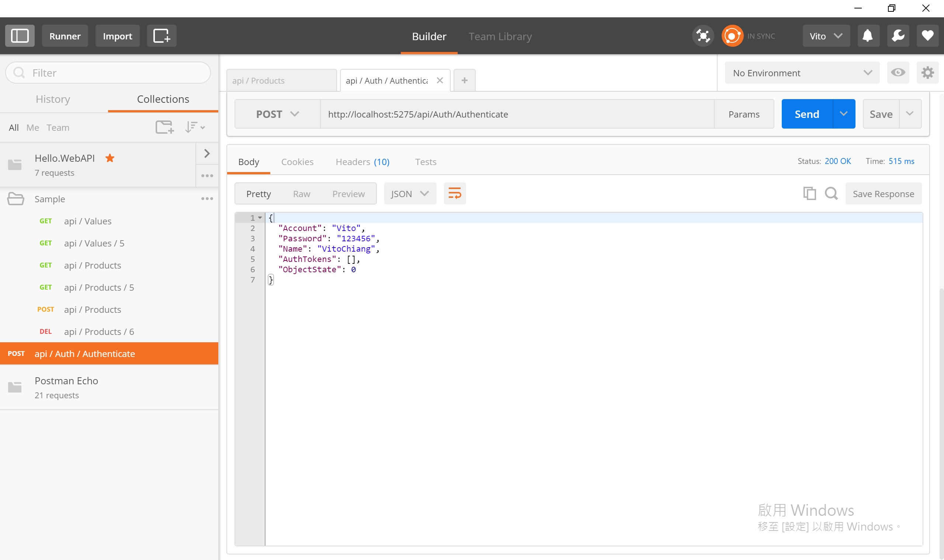Open the JSON format dropdown
This screenshot has height=560, width=944.
pos(410,193)
